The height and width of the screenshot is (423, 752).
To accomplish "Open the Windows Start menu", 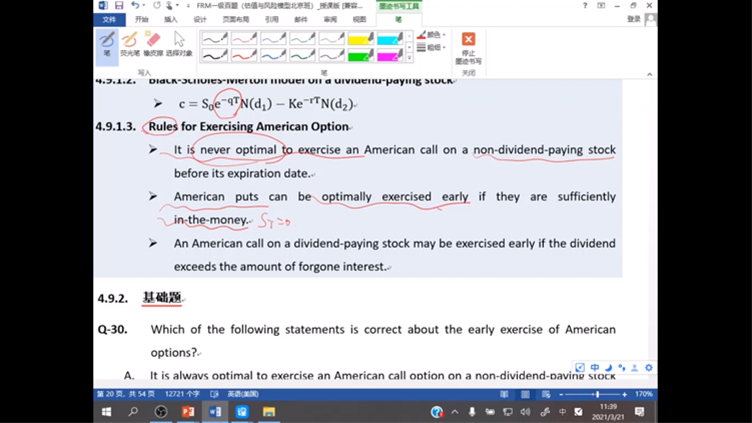I will [106, 411].
